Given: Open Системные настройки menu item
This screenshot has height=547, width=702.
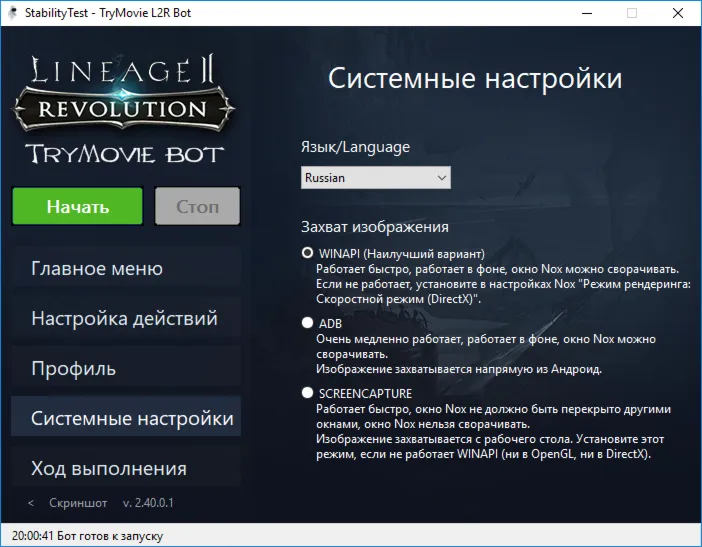Looking at the screenshot, I should [x=126, y=416].
